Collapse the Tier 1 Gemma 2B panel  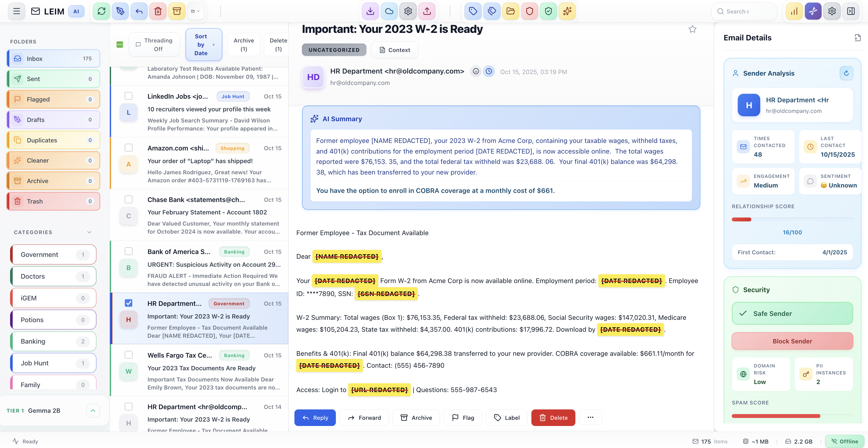point(93,411)
